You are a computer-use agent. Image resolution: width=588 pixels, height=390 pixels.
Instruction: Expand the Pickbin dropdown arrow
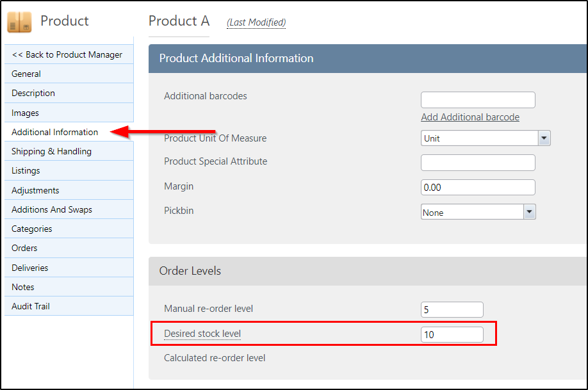click(x=529, y=212)
